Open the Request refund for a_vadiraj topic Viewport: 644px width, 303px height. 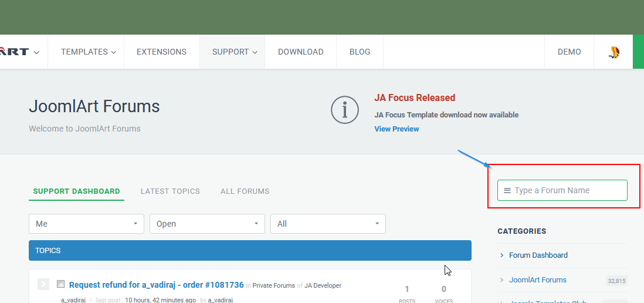157,284
